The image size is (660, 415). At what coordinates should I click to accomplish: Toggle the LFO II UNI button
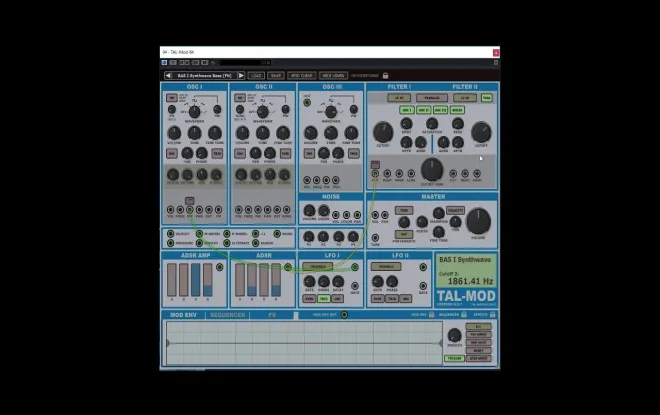click(x=405, y=298)
